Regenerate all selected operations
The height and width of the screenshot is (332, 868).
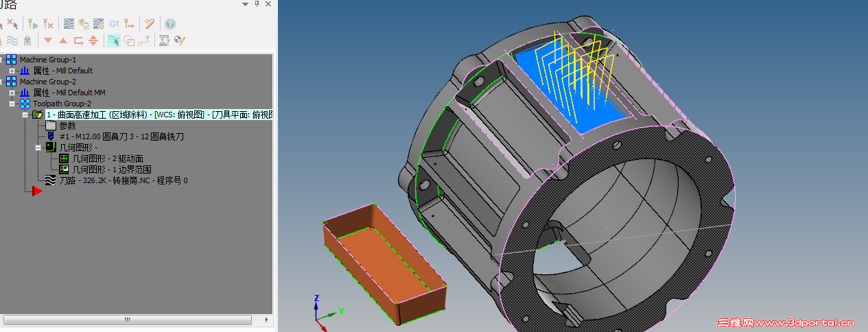pyautogui.click(x=33, y=23)
